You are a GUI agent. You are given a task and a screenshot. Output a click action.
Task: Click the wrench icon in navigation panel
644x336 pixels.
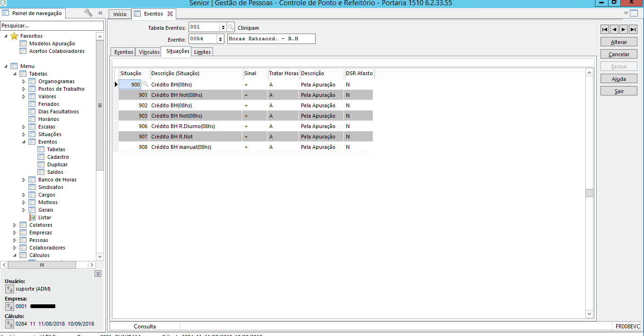coord(88,13)
